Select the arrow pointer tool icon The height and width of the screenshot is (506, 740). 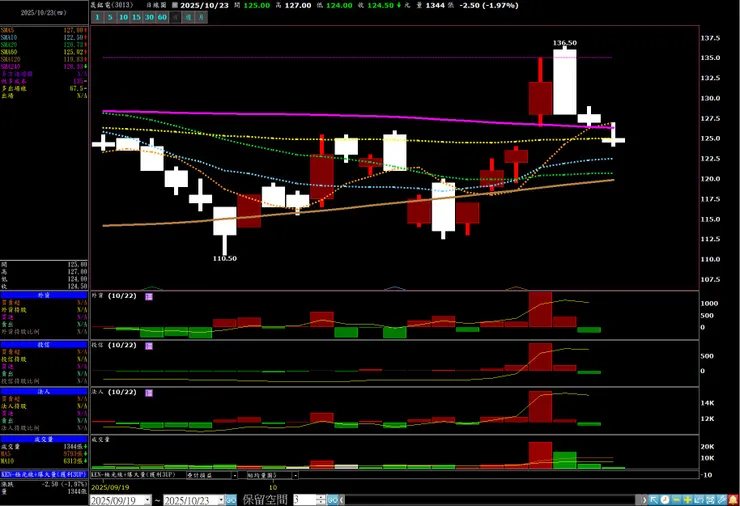coord(654,499)
